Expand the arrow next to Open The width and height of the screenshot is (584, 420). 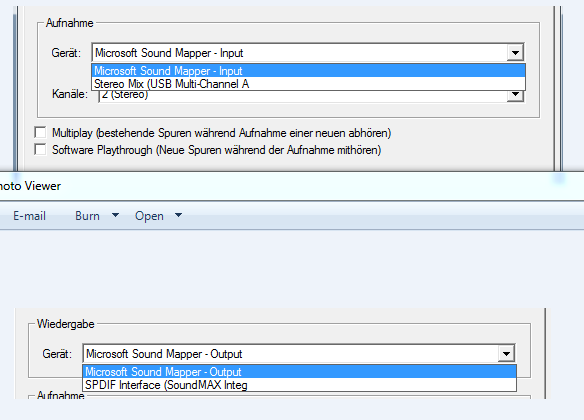pyautogui.click(x=178, y=215)
